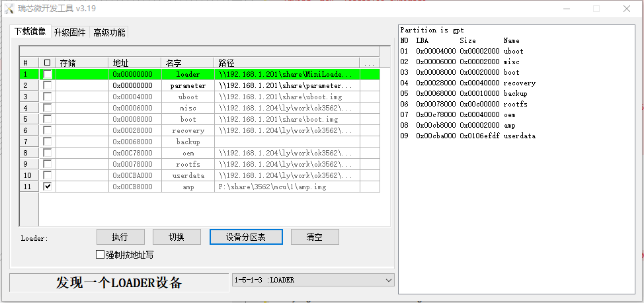Click partition log line 09 userdata
Viewport: 644px width, 303px height.
click(468, 136)
